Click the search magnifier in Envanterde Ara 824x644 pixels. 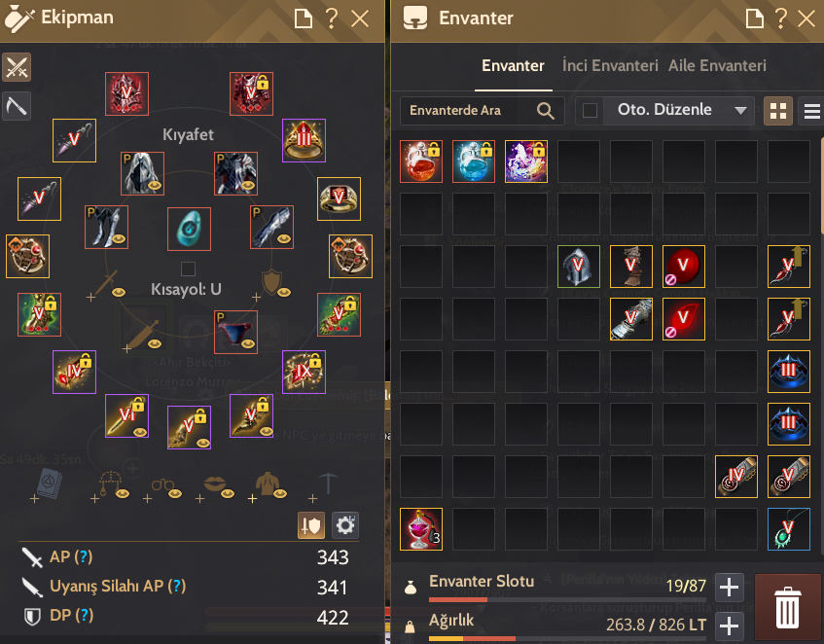546,111
